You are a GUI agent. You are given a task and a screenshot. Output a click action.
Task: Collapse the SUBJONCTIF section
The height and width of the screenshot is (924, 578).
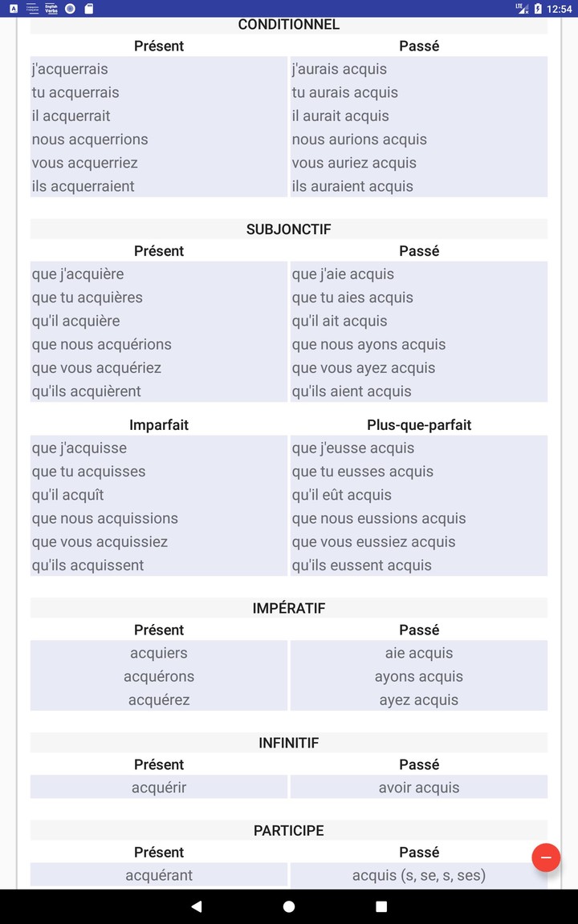pos(289,229)
